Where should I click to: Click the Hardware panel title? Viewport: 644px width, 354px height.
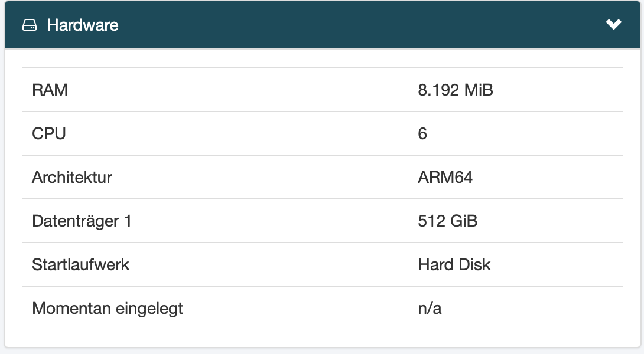[x=83, y=25]
